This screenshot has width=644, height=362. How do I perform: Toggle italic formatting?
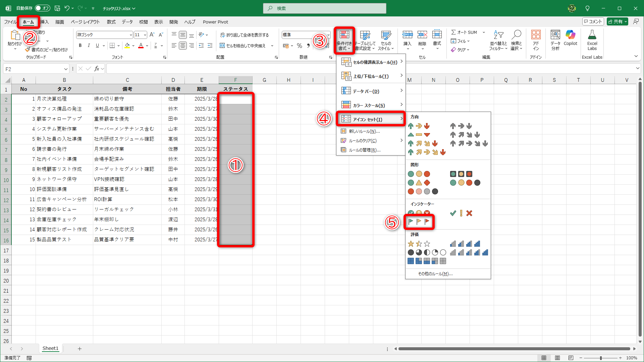click(x=89, y=46)
